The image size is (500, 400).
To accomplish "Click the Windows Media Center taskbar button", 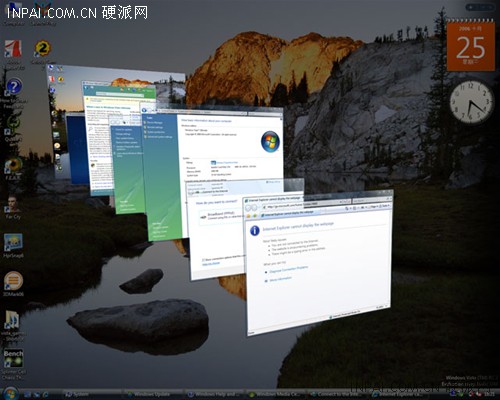I will 275,394.
